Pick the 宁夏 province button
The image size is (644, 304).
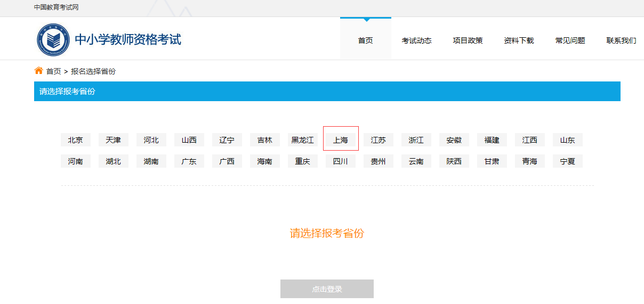(x=568, y=161)
